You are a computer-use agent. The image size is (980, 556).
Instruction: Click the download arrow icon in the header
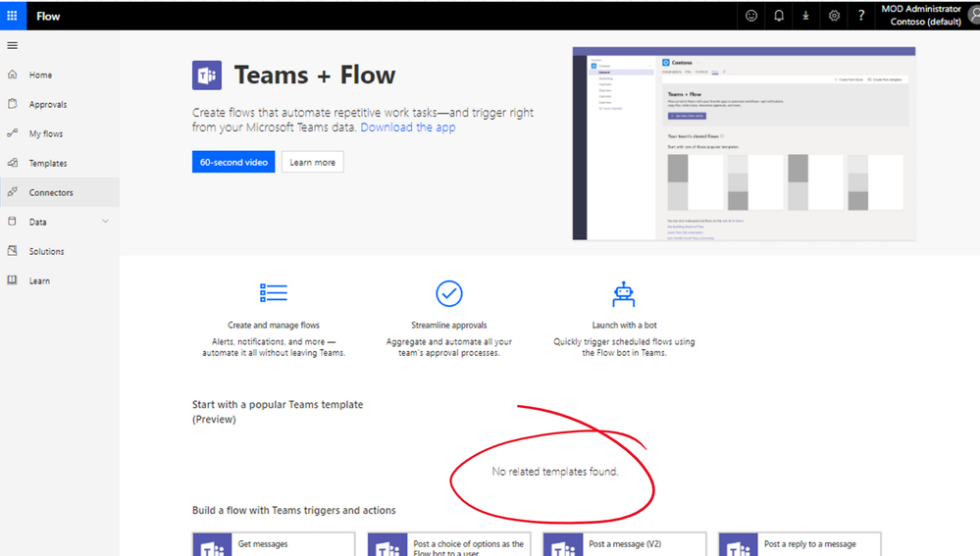(x=805, y=16)
